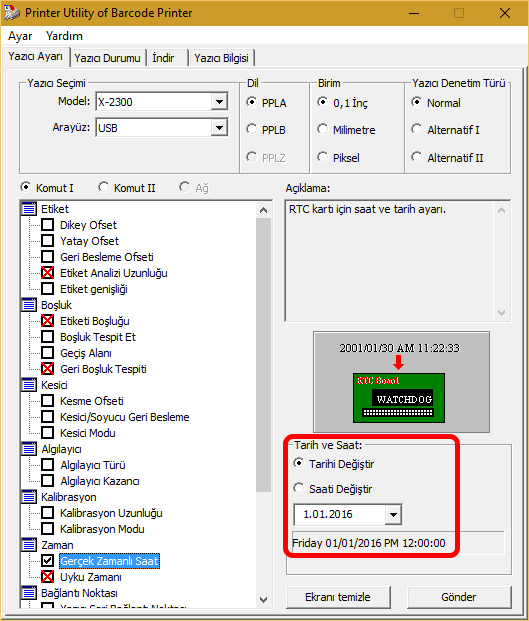Expand the Arayüz USB dropdown

pyautogui.click(x=219, y=128)
